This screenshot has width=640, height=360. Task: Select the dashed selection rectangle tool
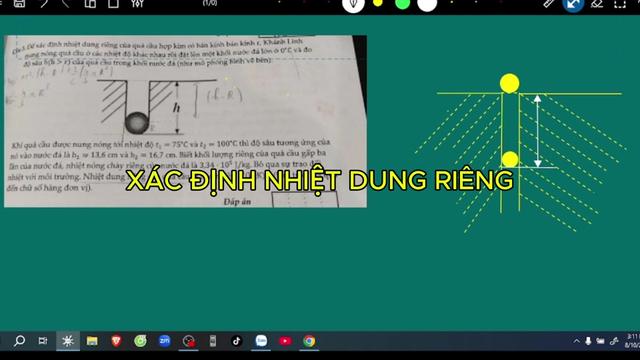pos(620,4)
